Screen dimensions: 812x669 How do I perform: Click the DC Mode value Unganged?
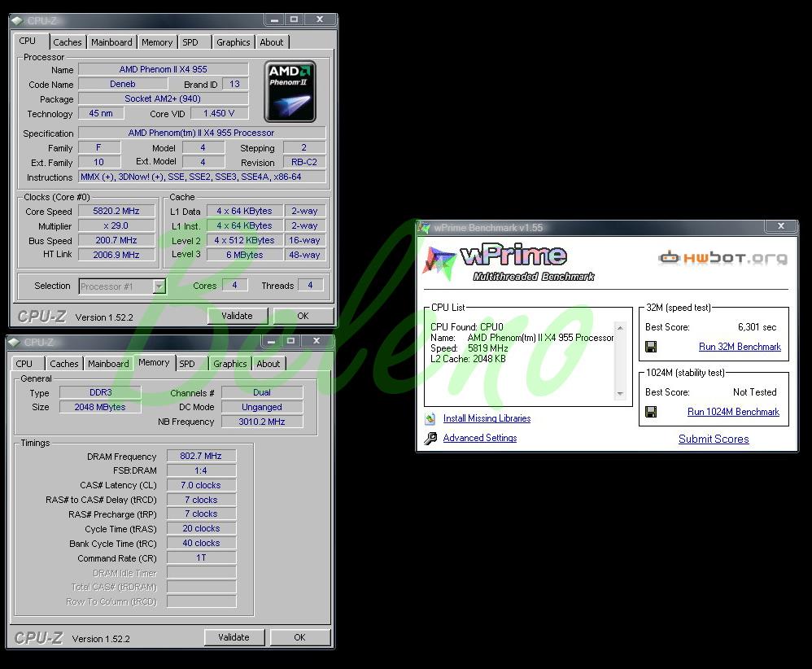(262, 407)
